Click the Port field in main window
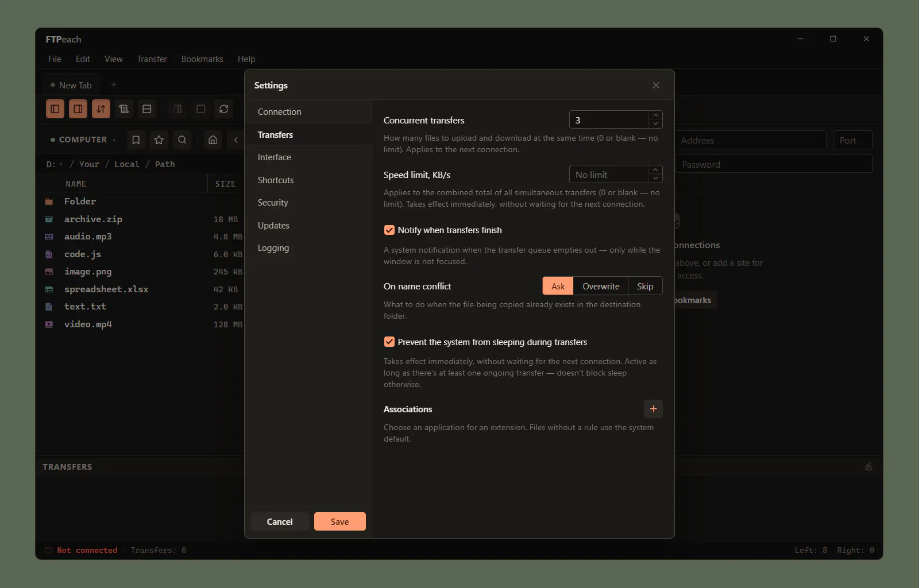Viewport: 919px width, 588px height. [853, 140]
